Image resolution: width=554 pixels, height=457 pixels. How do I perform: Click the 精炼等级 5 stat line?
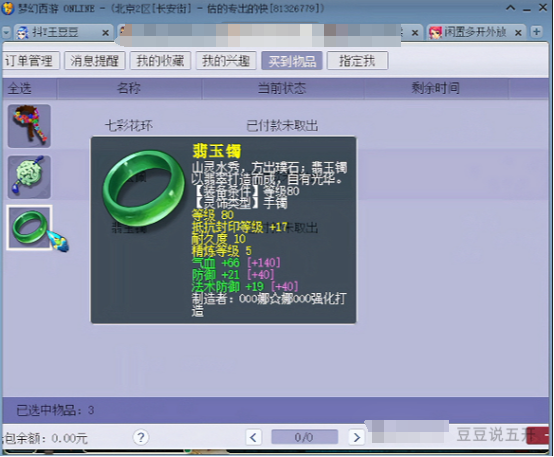[222, 251]
